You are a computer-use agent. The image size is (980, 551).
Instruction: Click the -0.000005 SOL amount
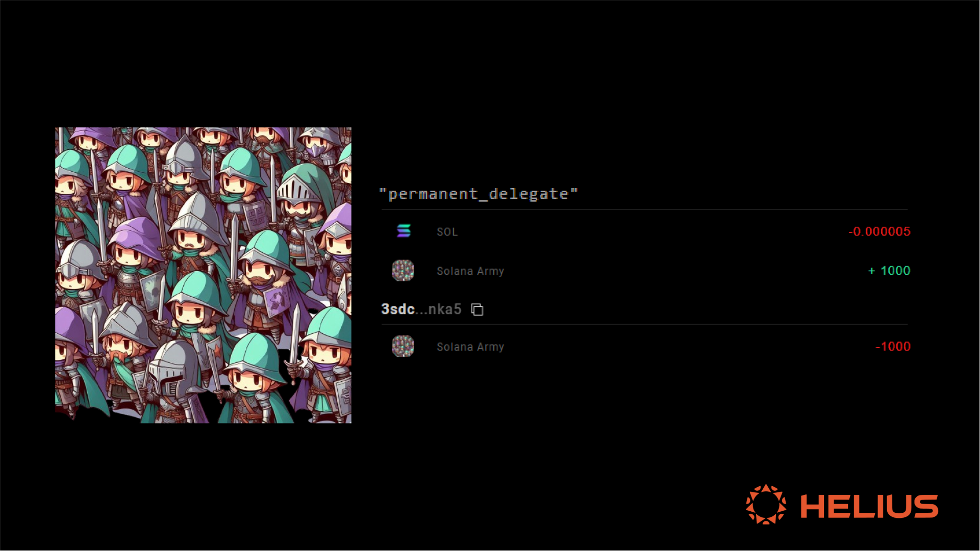coord(879,231)
